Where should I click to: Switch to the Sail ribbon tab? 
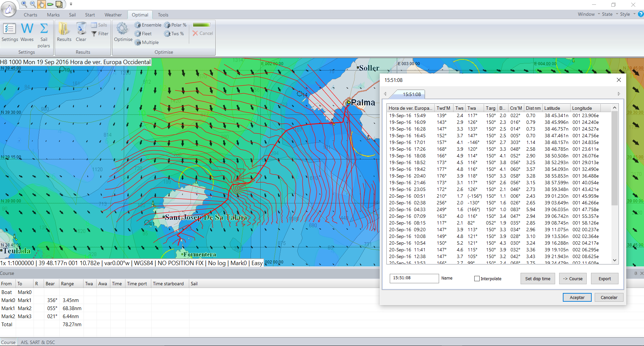point(72,15)
